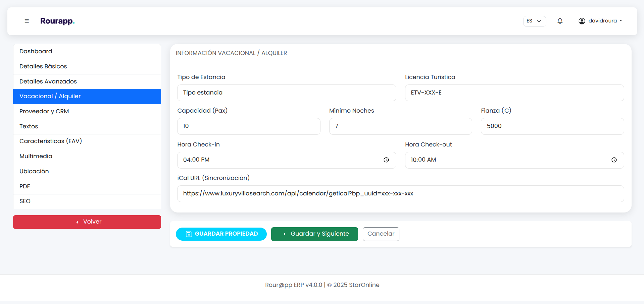Open the ES language dropdown
Image resolution: width=644 pixels, height=304 pixels.
[x=535, y=21]
